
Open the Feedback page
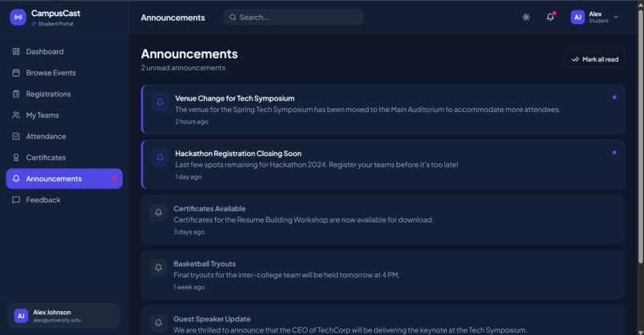coord(64,200)
